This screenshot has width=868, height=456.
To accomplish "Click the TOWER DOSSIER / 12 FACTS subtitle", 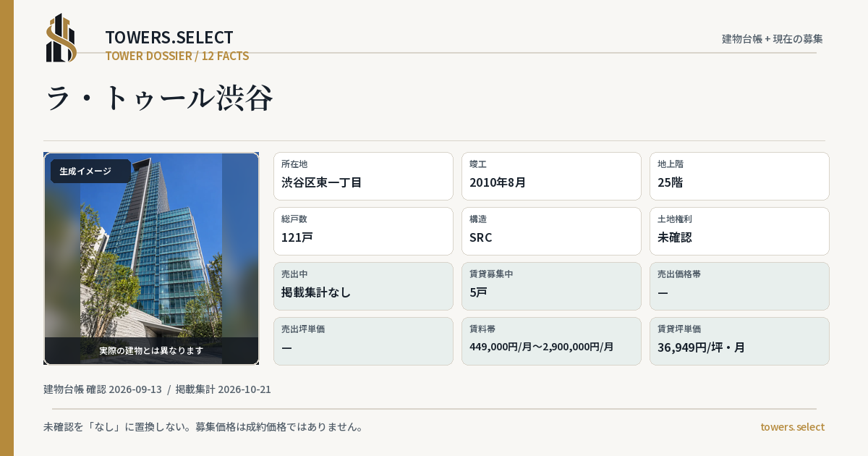I will (x=177, y=56).
